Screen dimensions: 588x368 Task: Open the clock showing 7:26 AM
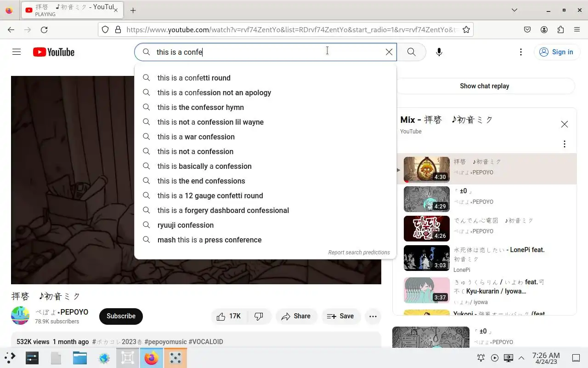[546, 358]
